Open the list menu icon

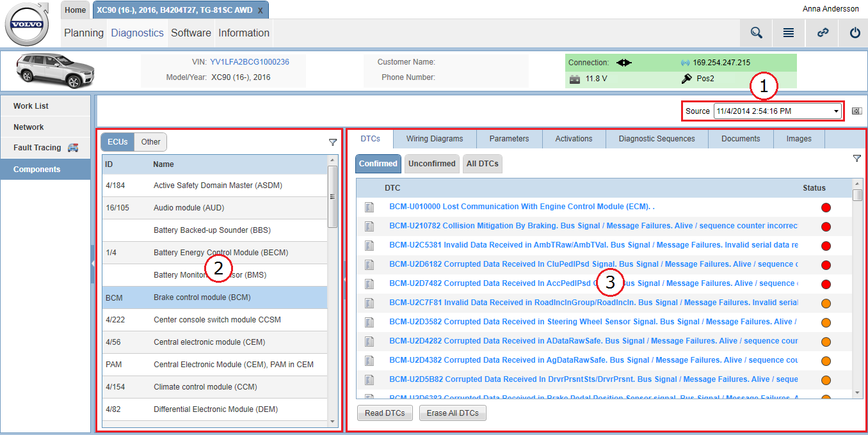789,33
